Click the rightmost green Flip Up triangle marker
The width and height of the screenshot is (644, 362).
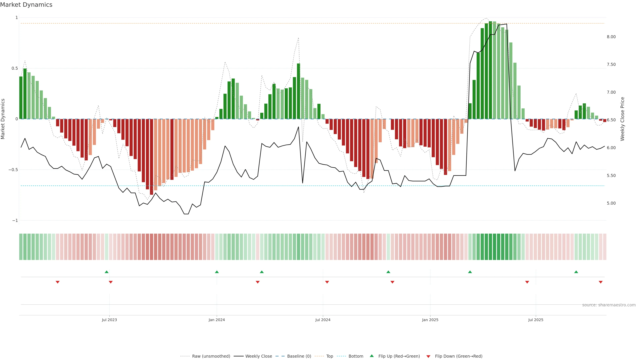576,272
